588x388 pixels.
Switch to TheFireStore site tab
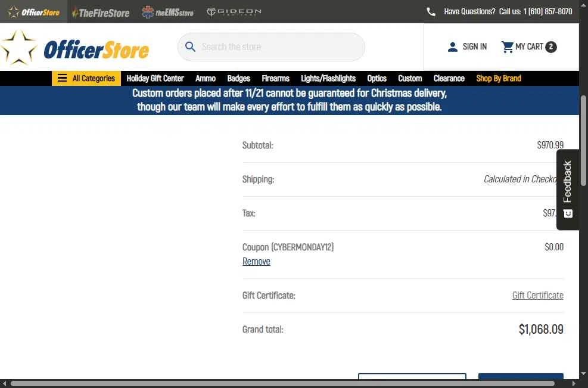coord(101,13)
